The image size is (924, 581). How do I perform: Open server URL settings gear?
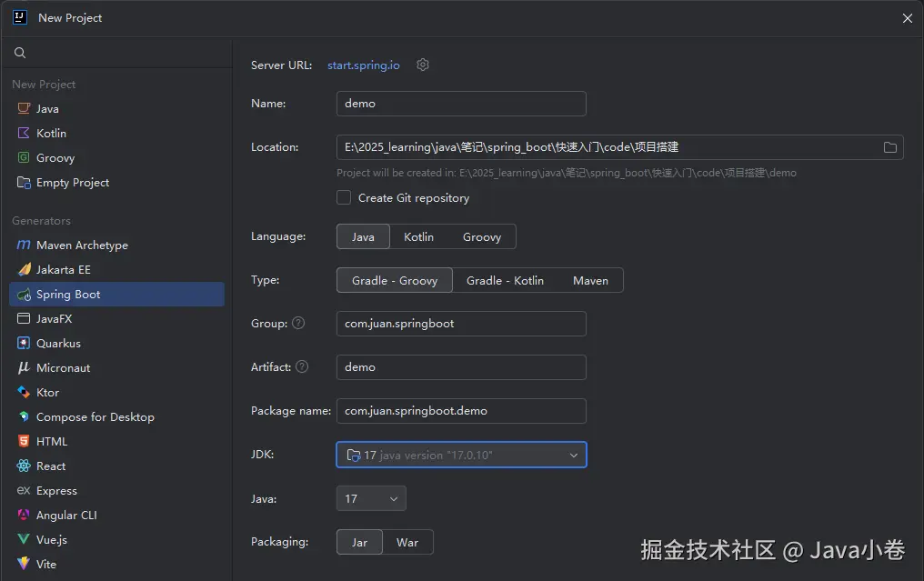pos(423,65)
